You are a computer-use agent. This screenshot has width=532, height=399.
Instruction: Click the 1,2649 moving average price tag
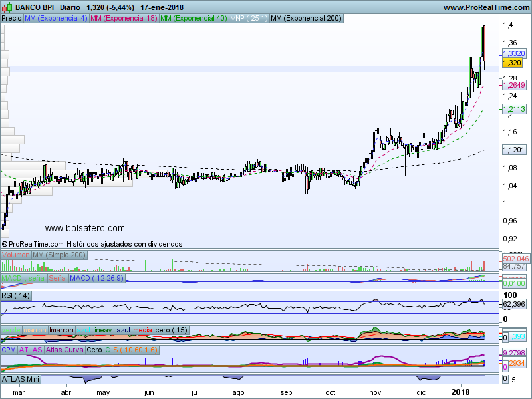(x=513, y=86)
